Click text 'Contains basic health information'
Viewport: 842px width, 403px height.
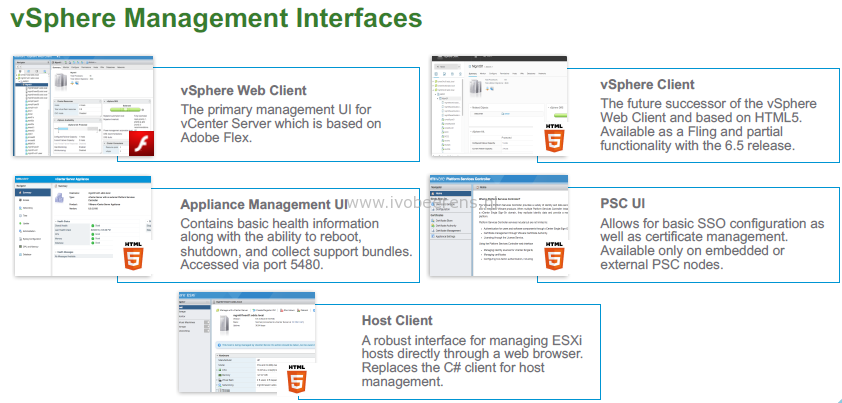279,224
